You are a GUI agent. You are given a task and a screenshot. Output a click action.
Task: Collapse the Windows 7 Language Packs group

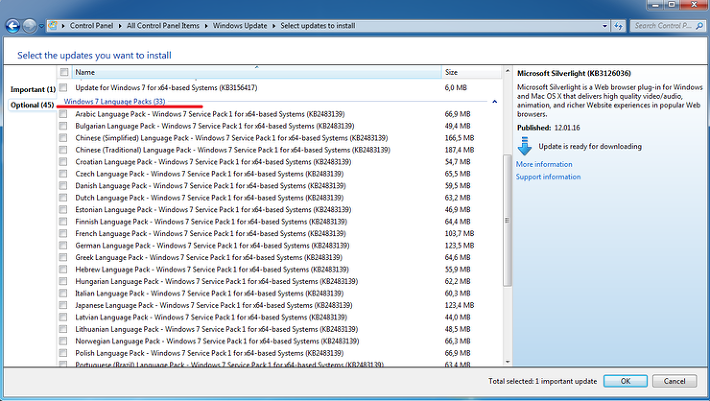(494, 102)
